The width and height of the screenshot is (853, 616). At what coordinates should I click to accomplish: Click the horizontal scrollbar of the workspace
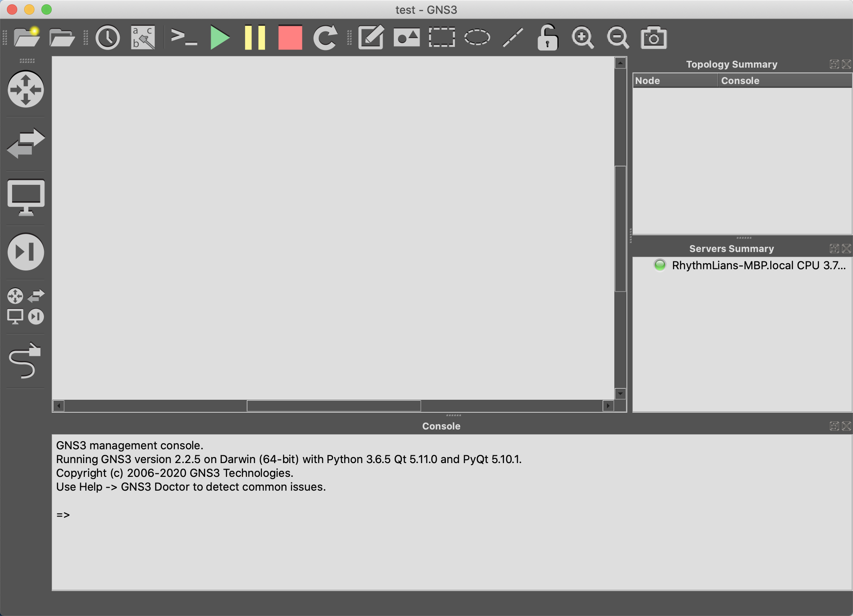coord(333,406)
